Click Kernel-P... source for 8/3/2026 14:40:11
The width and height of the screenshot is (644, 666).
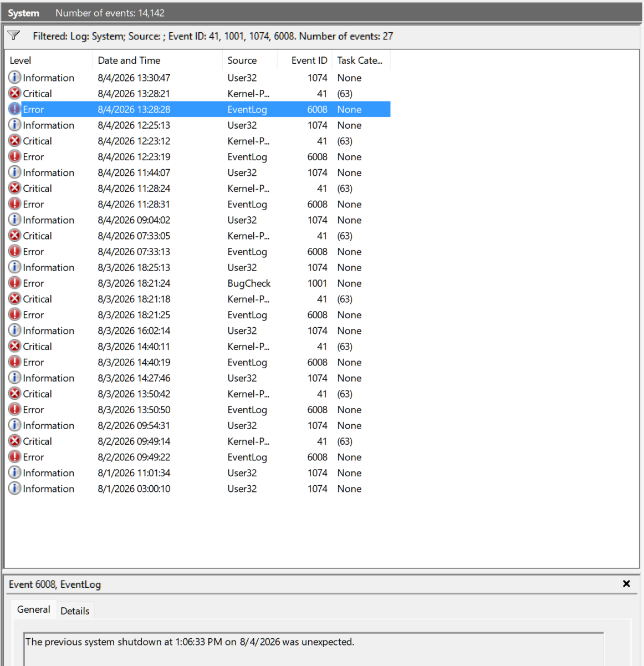tap(248, 346)
